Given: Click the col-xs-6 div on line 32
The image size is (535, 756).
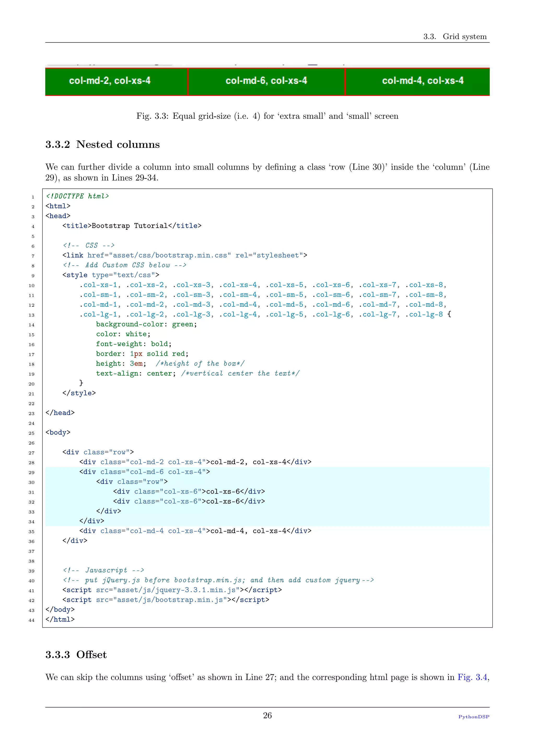Looking at the screenshot, I should 189,501.
